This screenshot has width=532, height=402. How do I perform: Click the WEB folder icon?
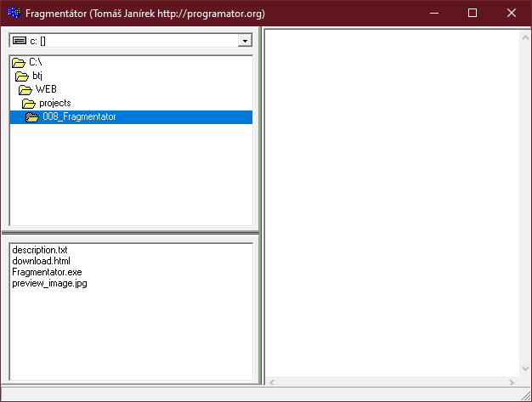(x=25, y=89)
